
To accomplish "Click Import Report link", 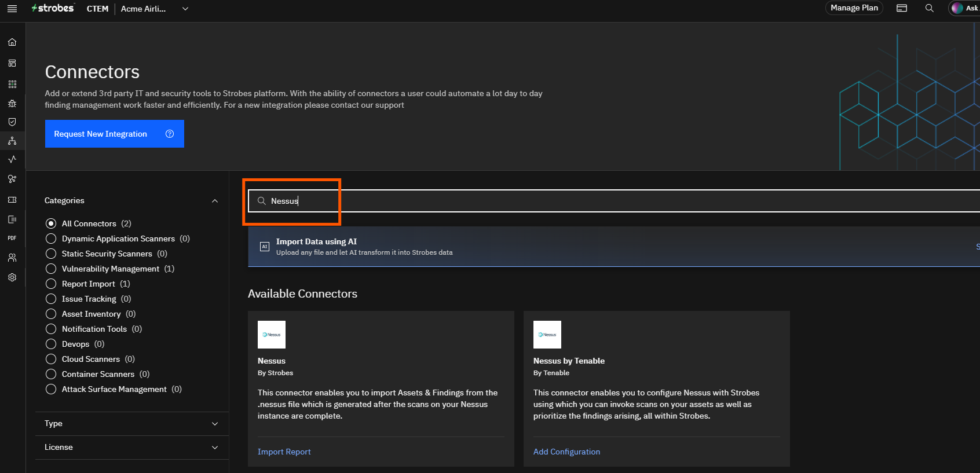I will 284,452.
